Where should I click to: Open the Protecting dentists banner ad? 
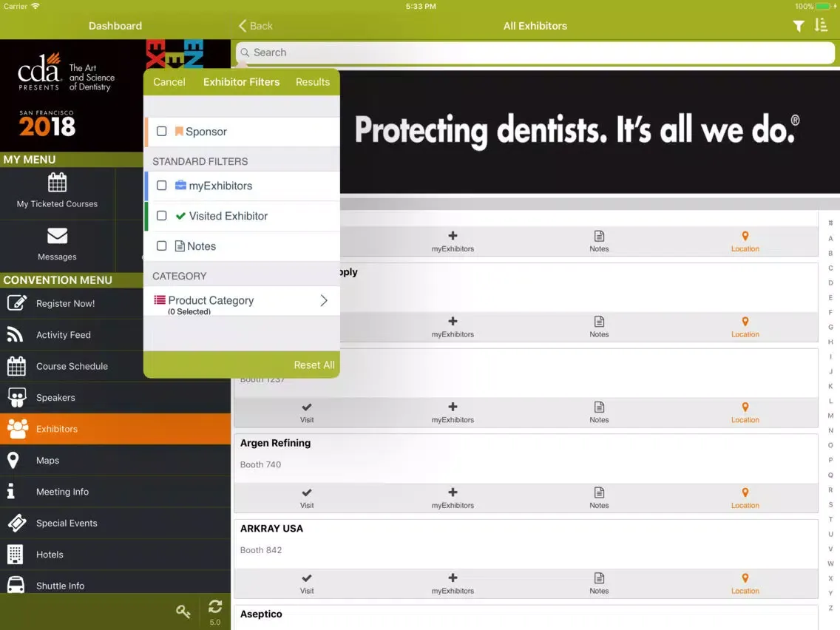point(589,132)
